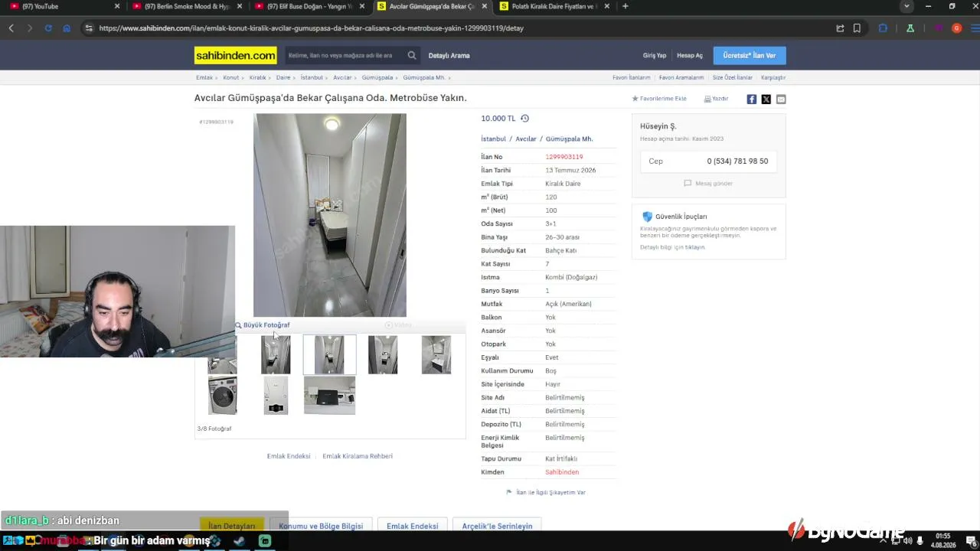Open the browser home page icon
Image resolution: width=980 pixels, height=551 pixels.
67,28
